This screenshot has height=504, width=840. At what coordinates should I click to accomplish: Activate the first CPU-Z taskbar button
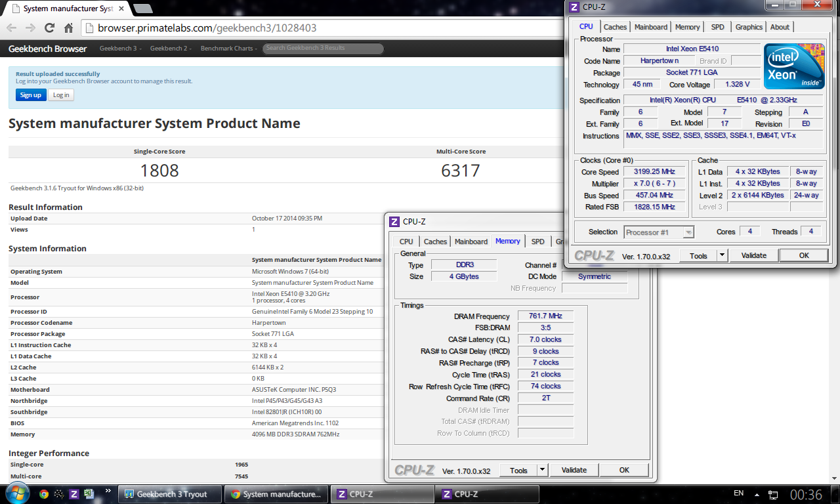pyautogui.click(x=382, y=494)
